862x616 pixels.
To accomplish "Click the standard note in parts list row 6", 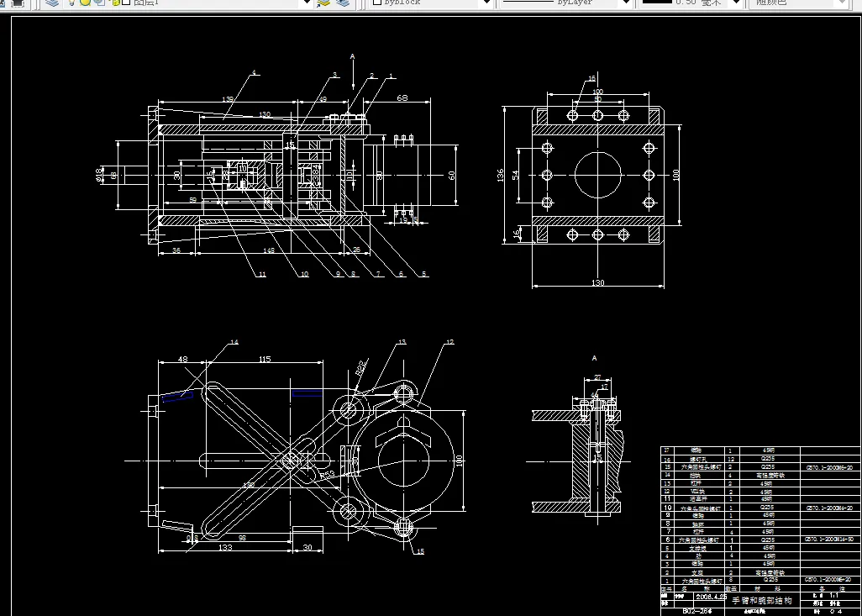I will pos(829,540).
